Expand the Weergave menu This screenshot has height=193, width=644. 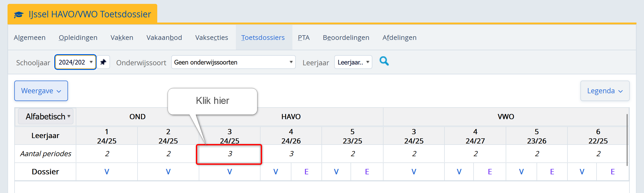click(x=41, y=91)
